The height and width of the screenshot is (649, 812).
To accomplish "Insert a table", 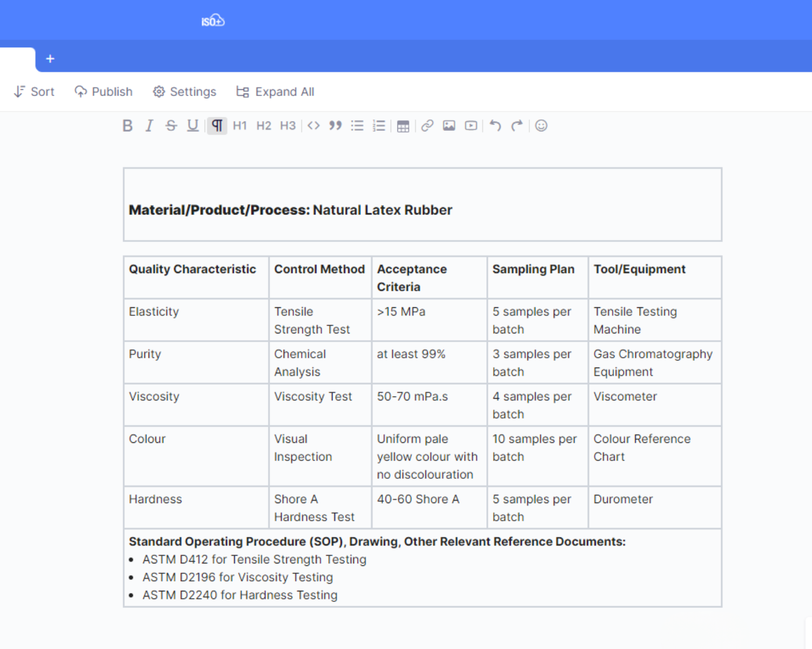I will (403, 126).
